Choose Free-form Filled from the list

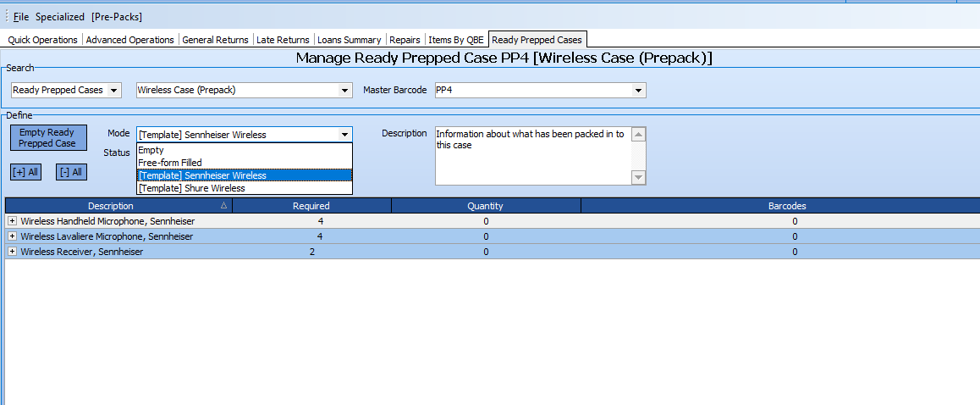point(170,163)
